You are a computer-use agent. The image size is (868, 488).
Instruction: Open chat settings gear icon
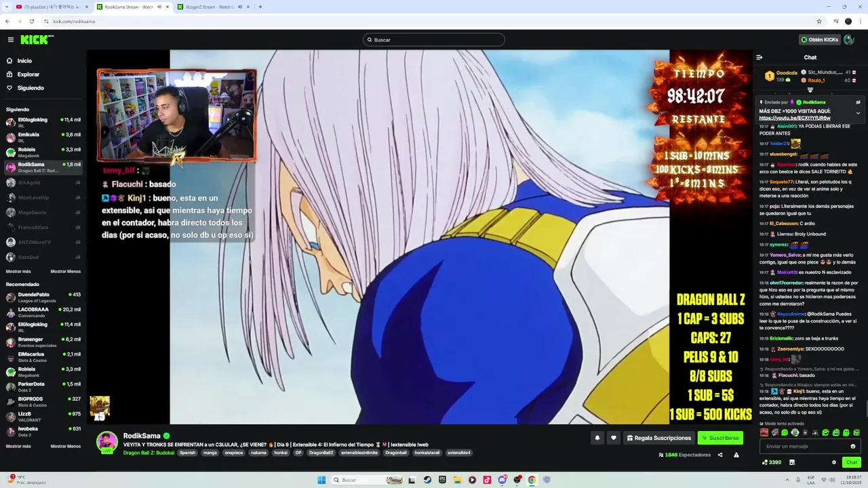click(x=834, y=462)
